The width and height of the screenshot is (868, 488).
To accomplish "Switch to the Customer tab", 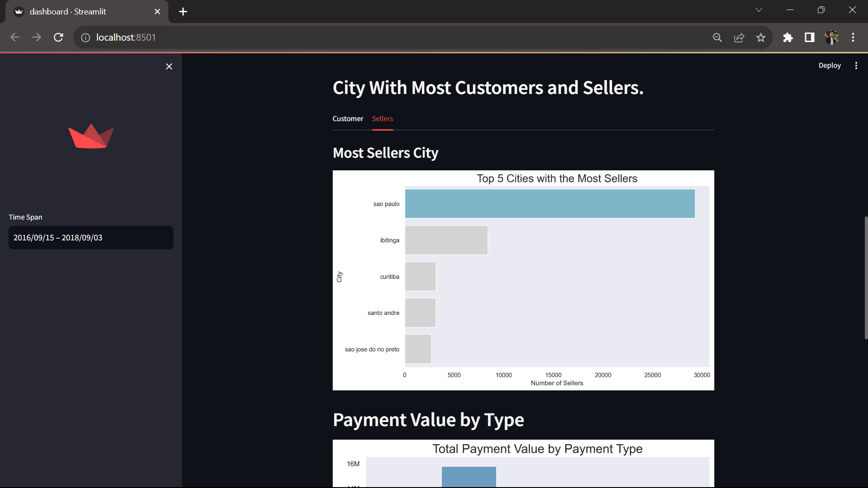I will (348, 119).
